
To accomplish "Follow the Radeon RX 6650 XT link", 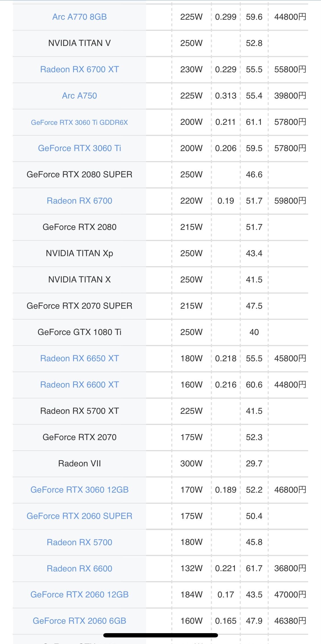I will (79, 358).
